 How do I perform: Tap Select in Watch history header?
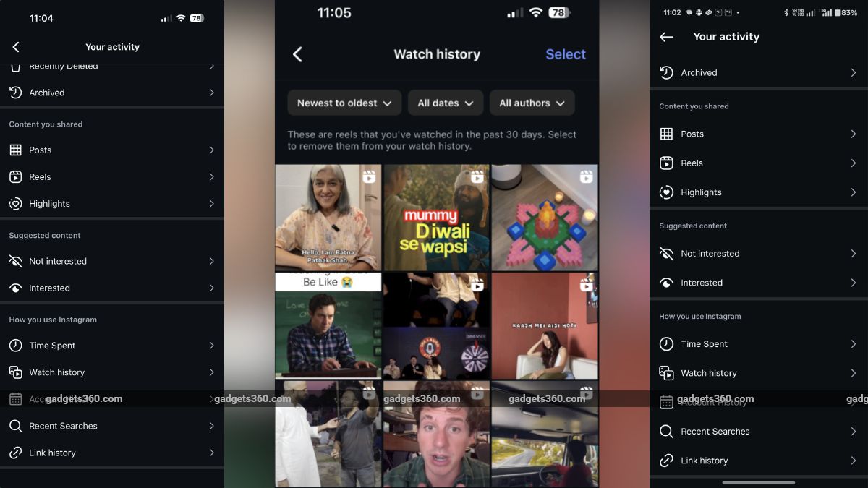[x=566, y=53]
